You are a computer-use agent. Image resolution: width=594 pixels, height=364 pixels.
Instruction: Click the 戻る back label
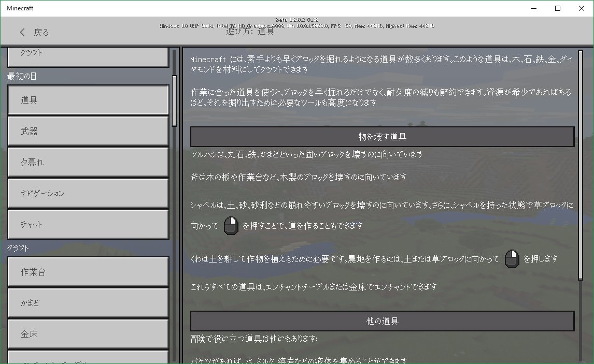(x=41, y=32)
